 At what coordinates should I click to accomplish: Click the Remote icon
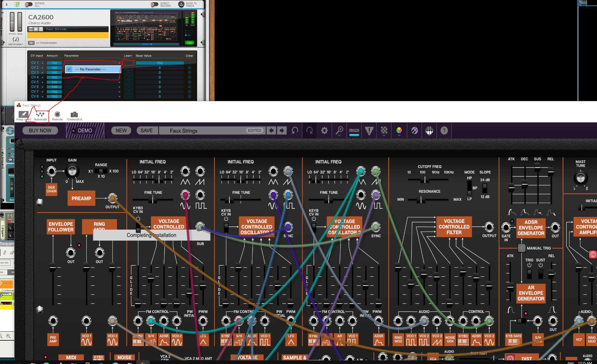(58, 114)
